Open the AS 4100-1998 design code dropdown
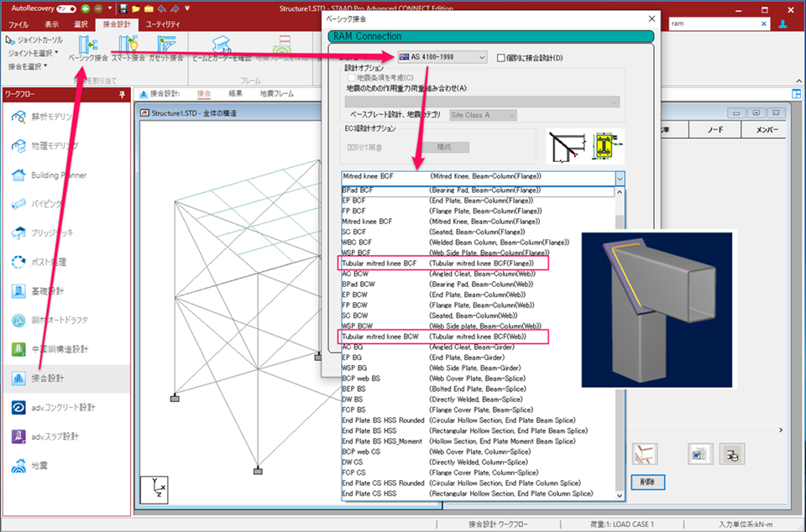The width and height of the screenshot is (806, 532). pos(442,57)
